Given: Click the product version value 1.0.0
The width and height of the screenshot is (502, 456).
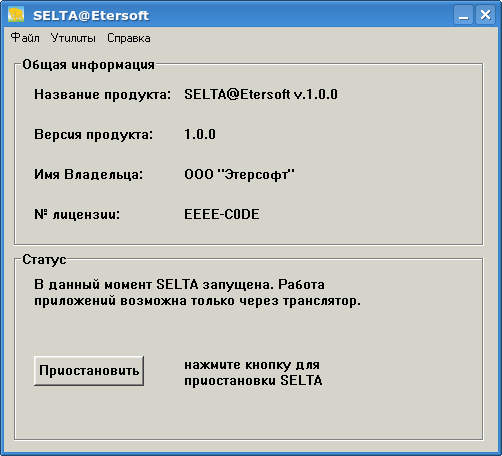Looking at the screenshot, I should click(x=200, y=134).
